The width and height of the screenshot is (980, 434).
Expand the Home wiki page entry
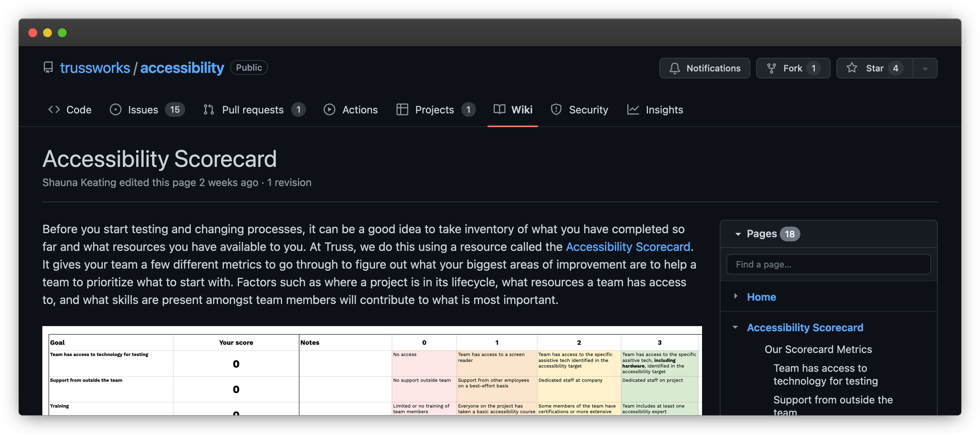pos(735,297)
